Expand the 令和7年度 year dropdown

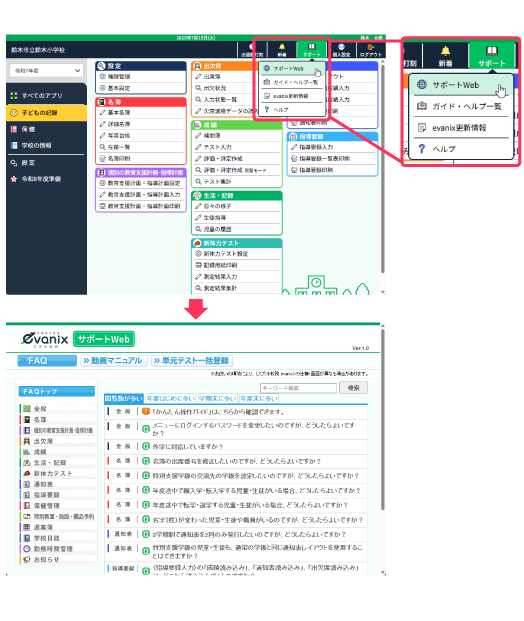tap(46, 70)
